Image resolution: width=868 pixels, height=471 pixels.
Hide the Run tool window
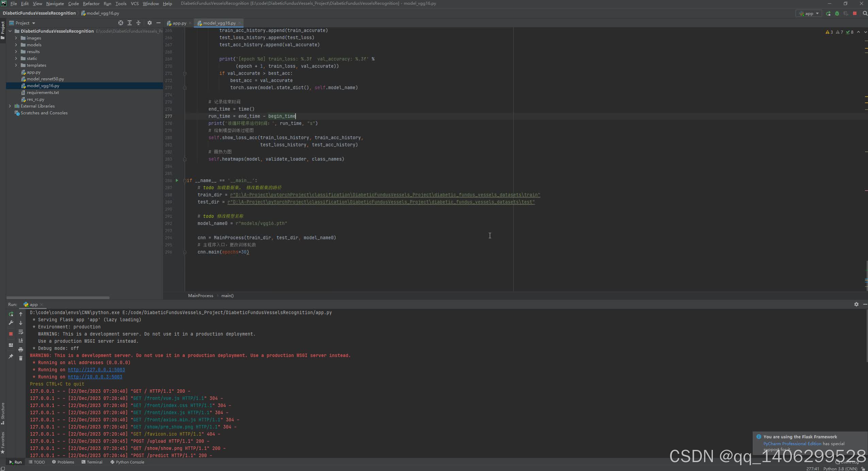click(865, 304)
